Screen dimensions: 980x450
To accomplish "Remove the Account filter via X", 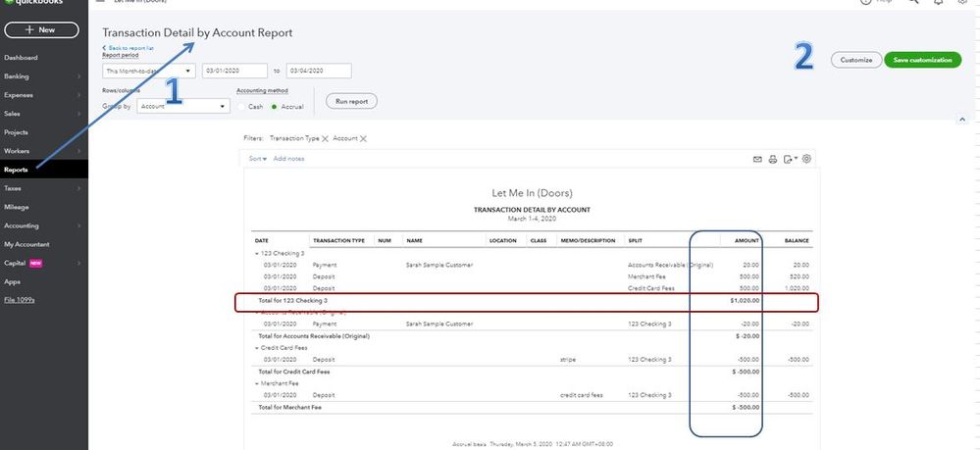I will click(x=364, y=139).
